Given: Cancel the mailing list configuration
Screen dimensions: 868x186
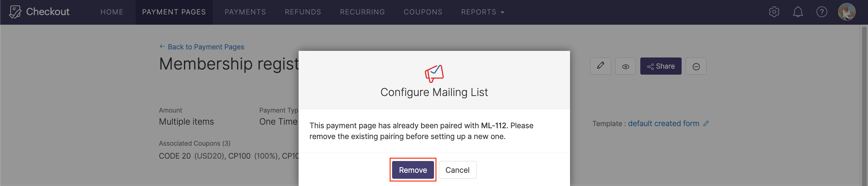Looking at the screenshot, I should point(457,170).
